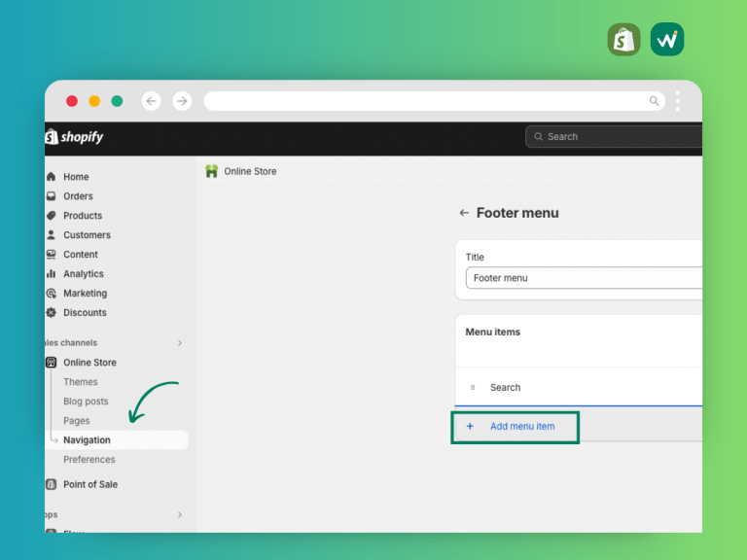Expand the Sales channels chevron
747x560 pixels.
point(180,343)
